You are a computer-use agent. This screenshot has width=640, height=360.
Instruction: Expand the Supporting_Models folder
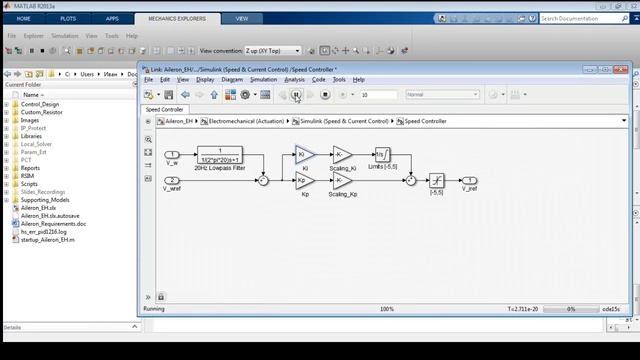(x=7, y=200)
